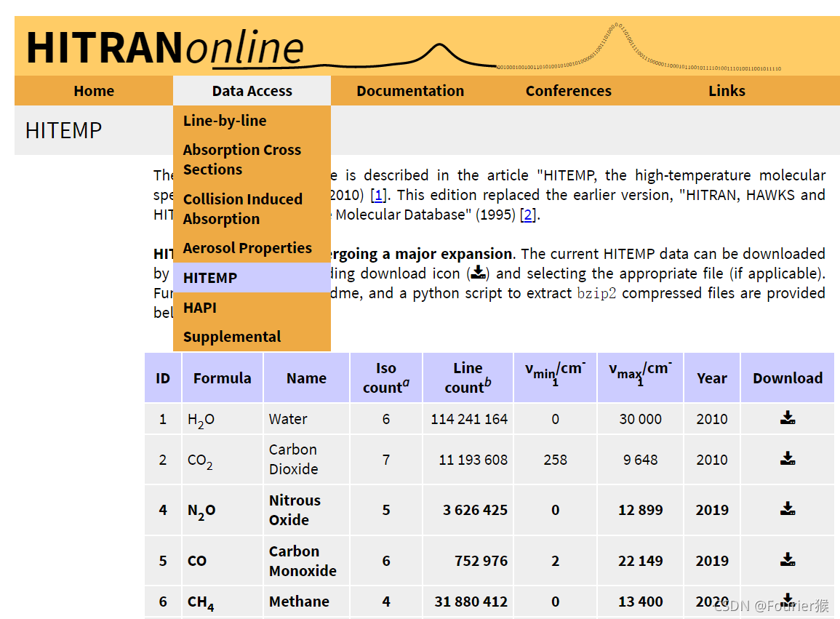This screenshot has width=840, height=619.
Task: Download the Water H2O dataset
Action: point(788,418)
